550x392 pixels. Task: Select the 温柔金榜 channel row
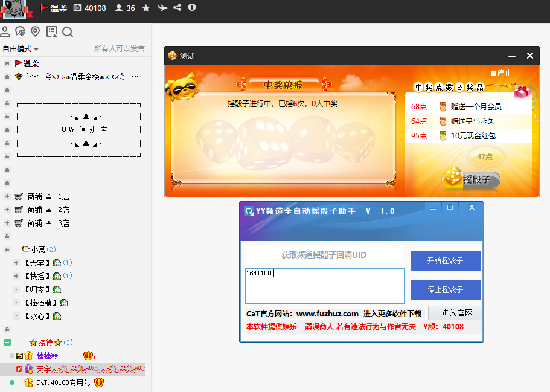click(75, 77)
